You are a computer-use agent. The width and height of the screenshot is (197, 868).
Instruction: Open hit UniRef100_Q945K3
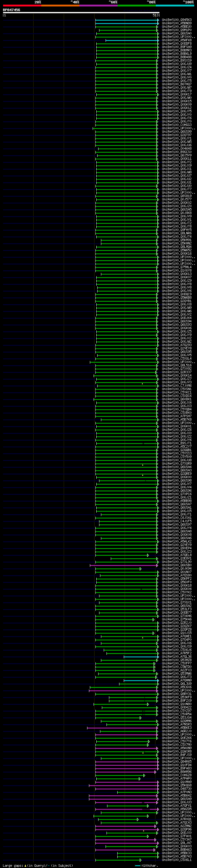click(x=177, y=20)
